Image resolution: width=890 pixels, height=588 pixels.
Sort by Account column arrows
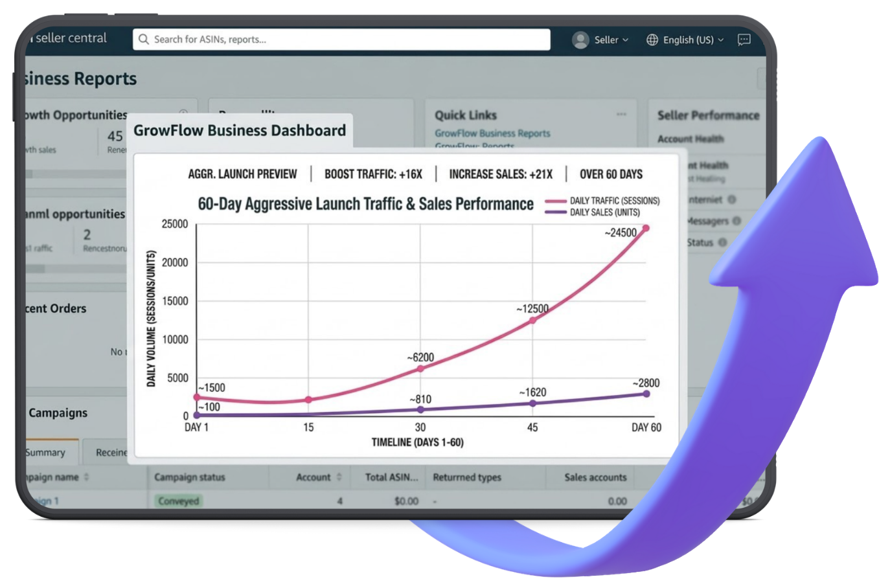coord(339,477)
